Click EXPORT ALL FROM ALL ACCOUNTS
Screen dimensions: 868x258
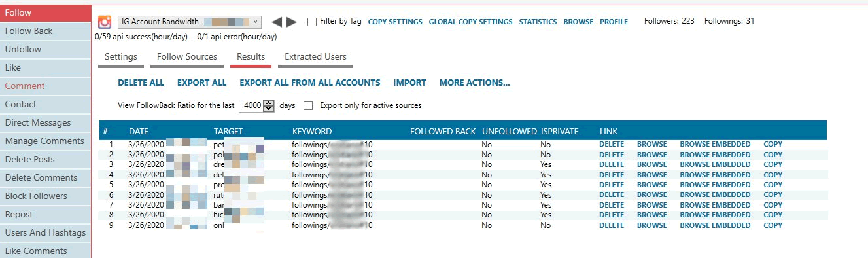click(x=309, y=83)
